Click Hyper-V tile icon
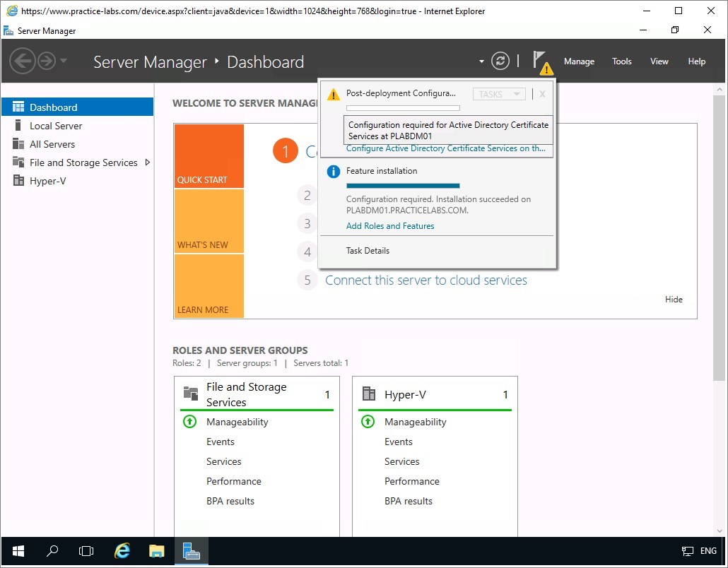Screen dimensions: 728x568 click(369, 394)
